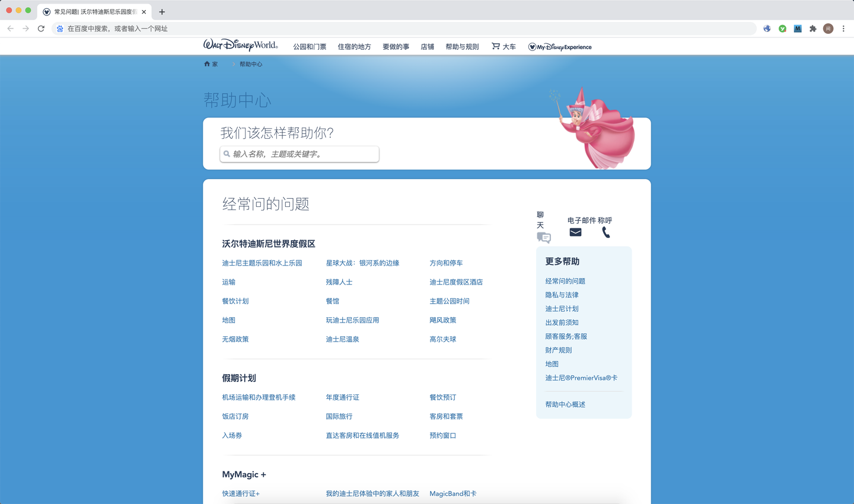Click the My Disney Experience Mickey icon

pos(533,46)
